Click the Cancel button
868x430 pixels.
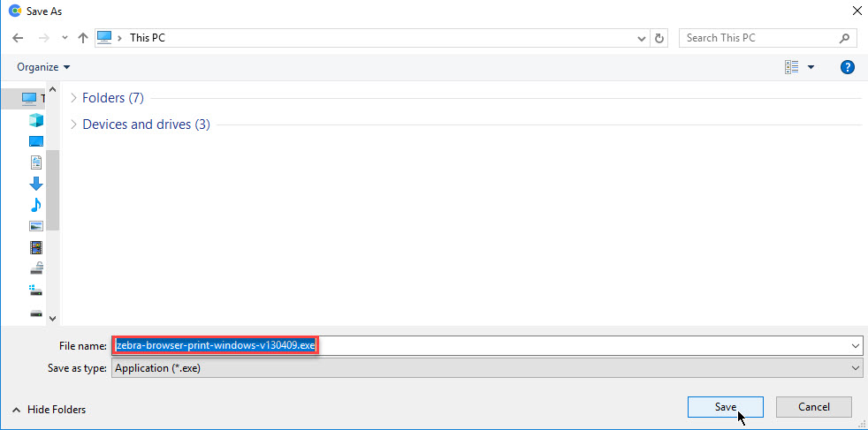814,407
